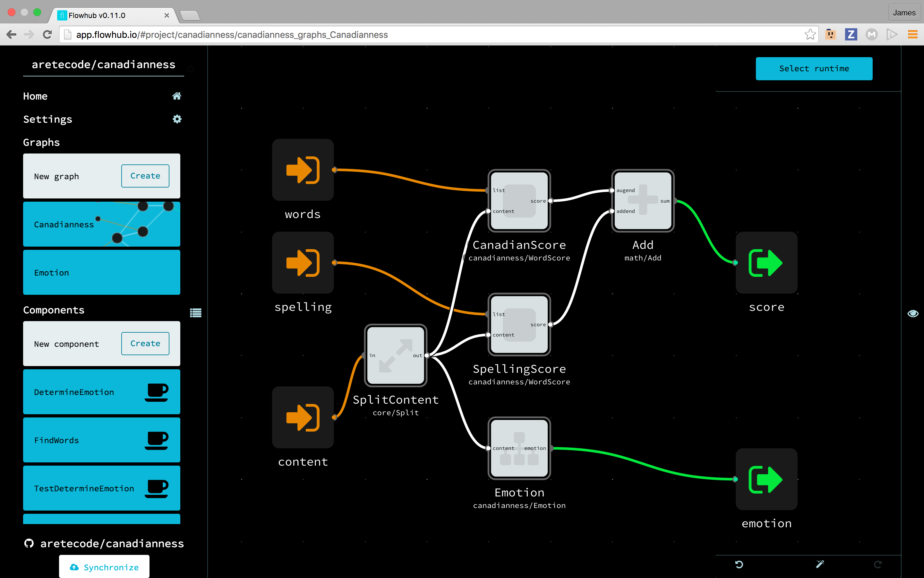Screen dimensions: 924x578
Task: Click the Add node augend port
Action: click(x=612, y=190)
